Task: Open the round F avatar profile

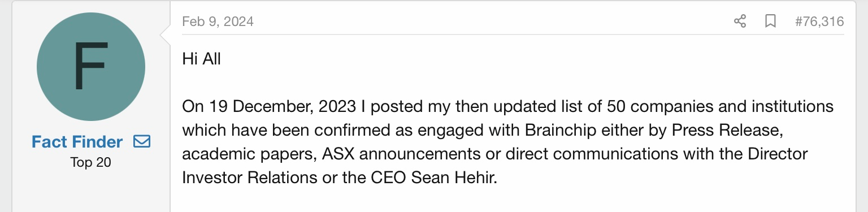Action: [x=91, y=67]
